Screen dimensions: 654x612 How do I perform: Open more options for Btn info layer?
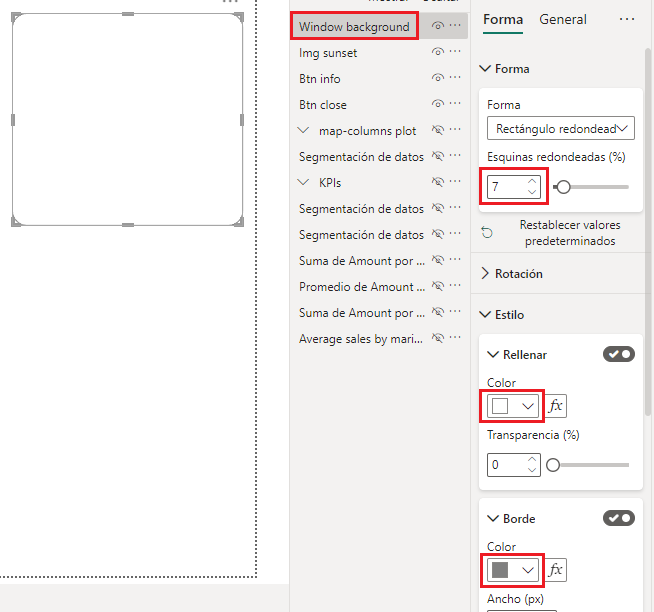click(x=456, y=78)
